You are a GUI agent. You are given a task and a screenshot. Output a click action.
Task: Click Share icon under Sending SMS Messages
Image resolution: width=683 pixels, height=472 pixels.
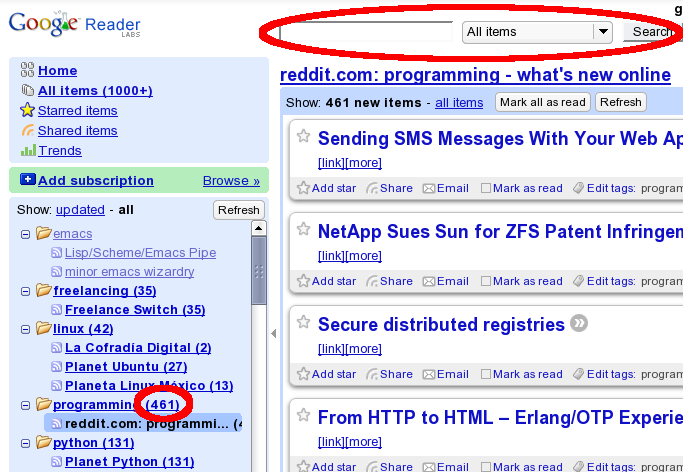[372, 188]
